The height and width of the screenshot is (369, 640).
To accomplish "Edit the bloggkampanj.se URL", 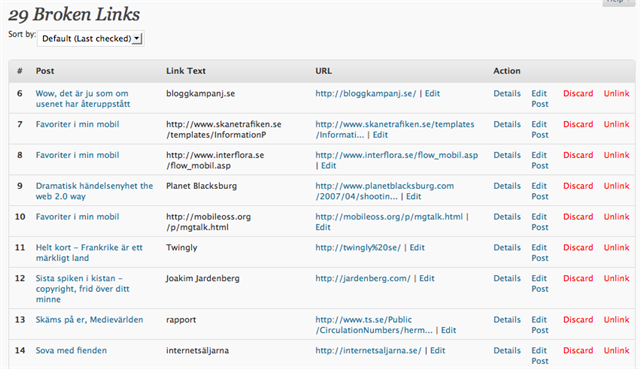I will pyautogui.click(x=432, y=93).
